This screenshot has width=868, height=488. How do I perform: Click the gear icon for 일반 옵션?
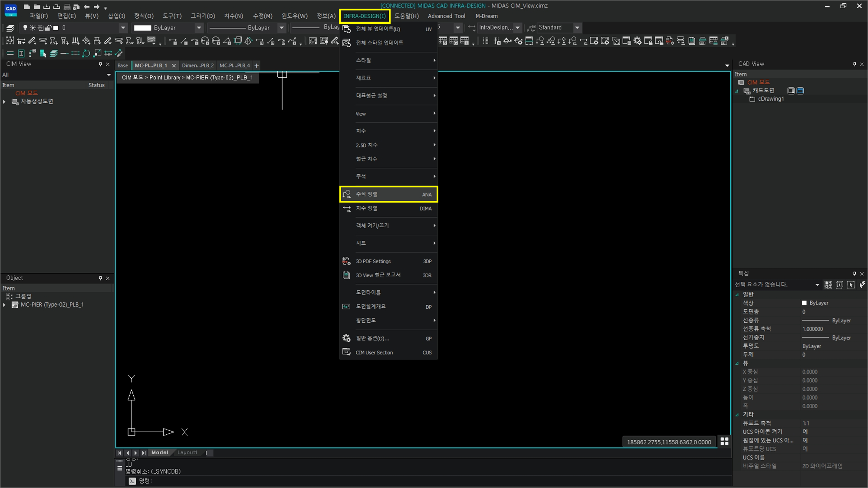tap(346, 338)
